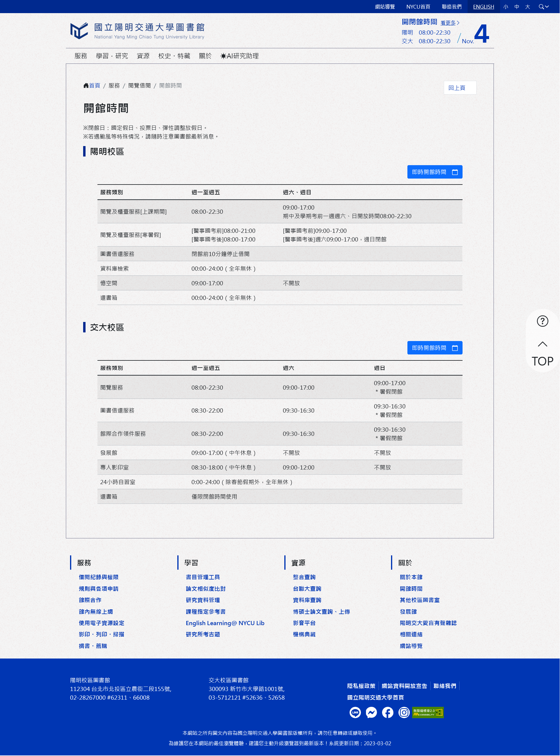Viewport: 560px width, 756px height.
Task: Select large font size 大
Action: [527, 7]
